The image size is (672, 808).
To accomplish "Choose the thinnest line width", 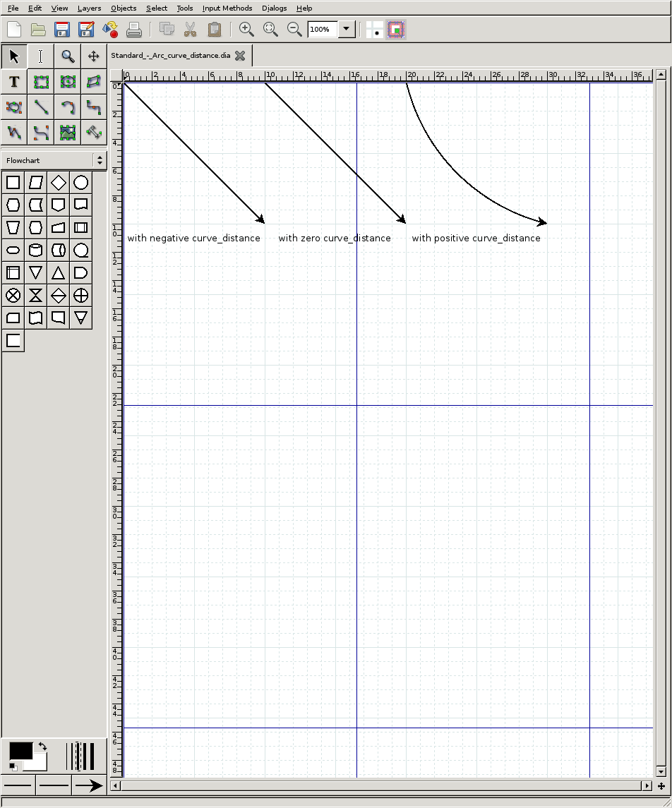I will pos(67,756).
